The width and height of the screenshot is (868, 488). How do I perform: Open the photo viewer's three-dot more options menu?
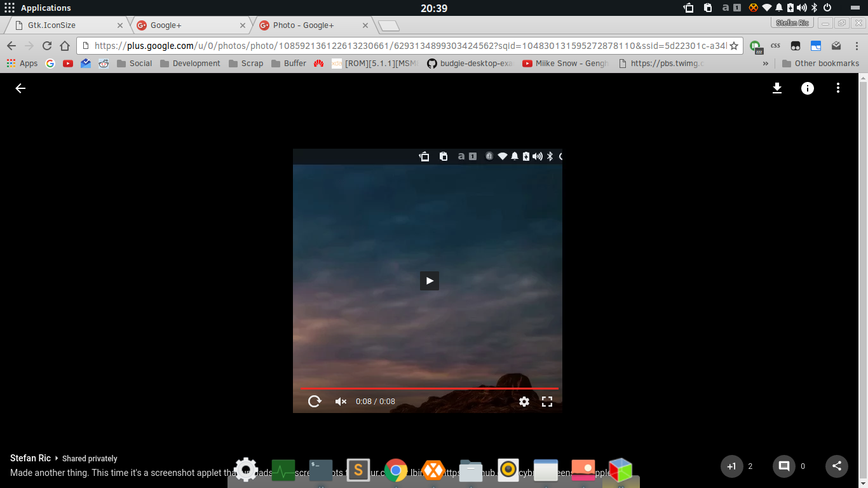pyautogui.click(x=838, y=88)
